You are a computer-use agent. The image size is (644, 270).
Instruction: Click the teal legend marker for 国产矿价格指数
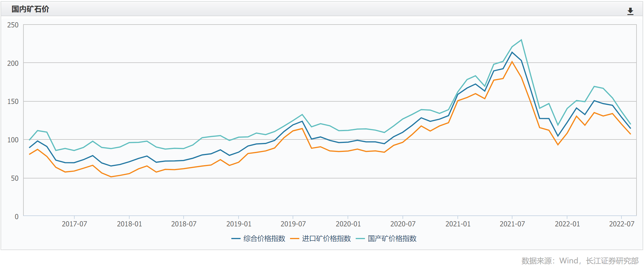(x=360, y=239)
